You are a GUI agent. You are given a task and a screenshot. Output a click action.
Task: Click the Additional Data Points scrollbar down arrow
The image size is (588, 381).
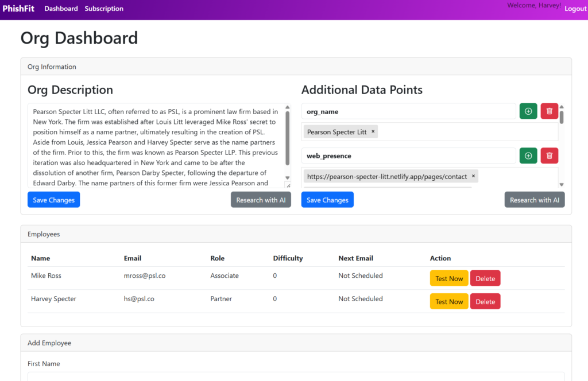coord(562,185)
